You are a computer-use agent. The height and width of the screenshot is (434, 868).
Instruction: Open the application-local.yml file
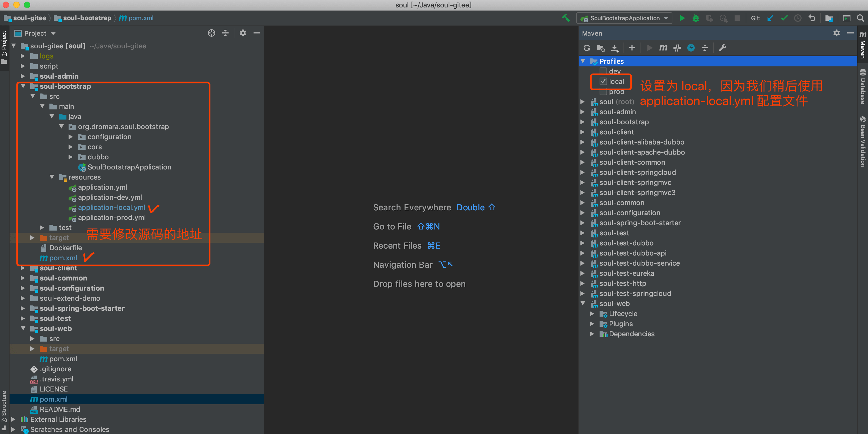point(111,208)
